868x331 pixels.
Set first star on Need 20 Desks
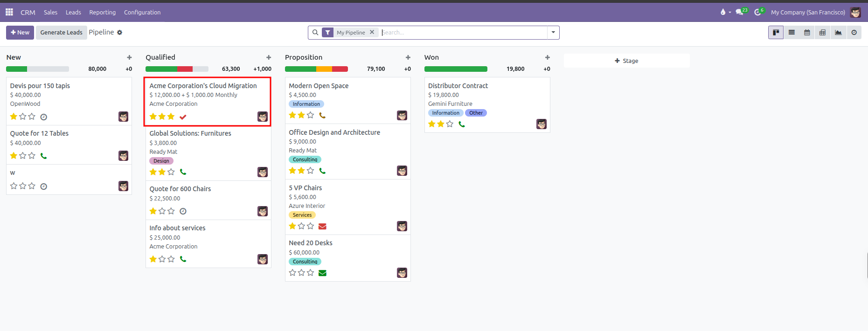(x=292, y=273)
